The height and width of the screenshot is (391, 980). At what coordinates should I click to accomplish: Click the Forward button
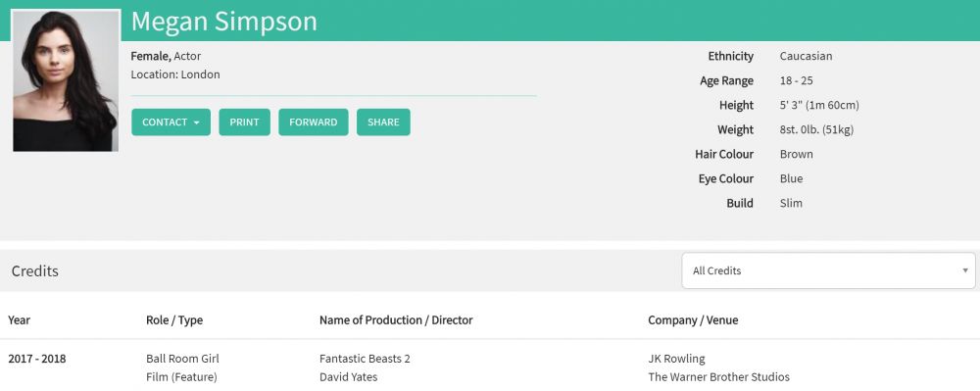(314, 122)
